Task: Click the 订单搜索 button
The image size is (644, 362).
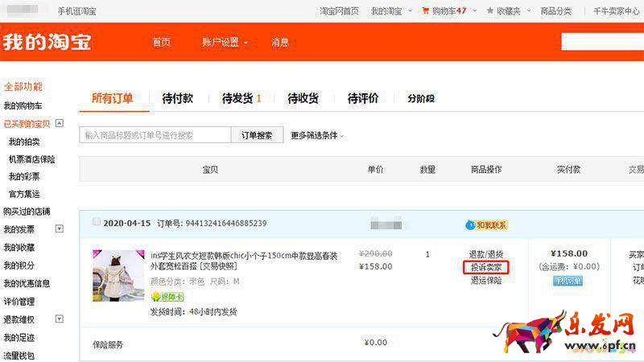Action: tap(257, 135)
